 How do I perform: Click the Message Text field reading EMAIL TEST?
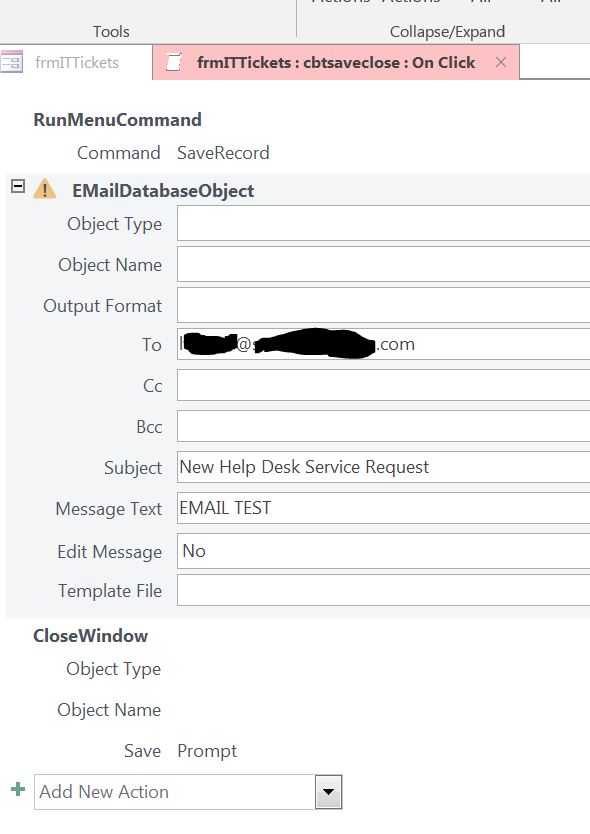[384, 508]
